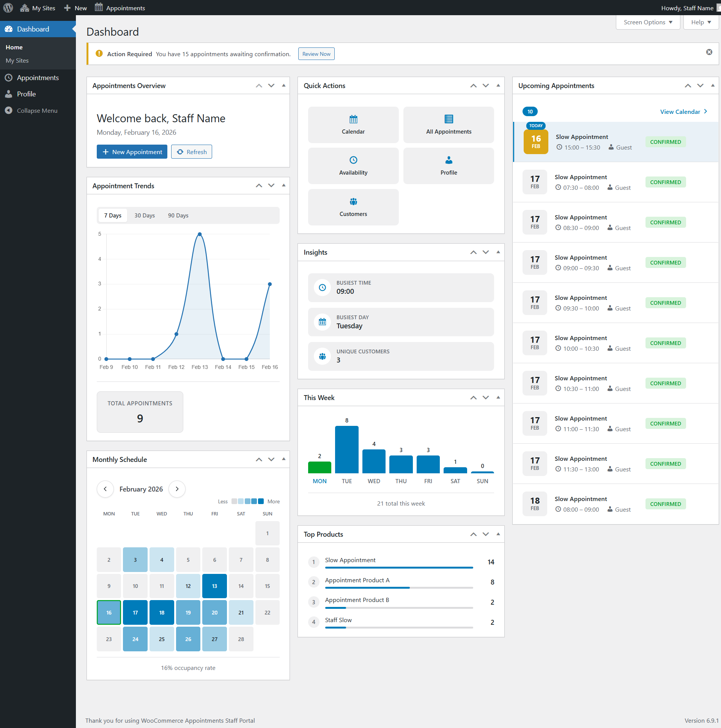The height and width of the screenshot is (728, 721).
Task: Collapse the Insights panel
Action: point(498,252)
